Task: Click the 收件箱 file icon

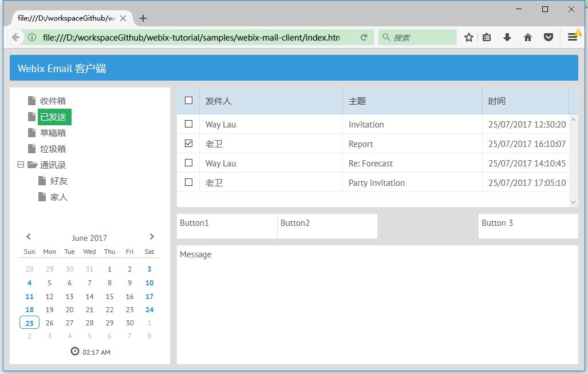Action: click(32, 101)
